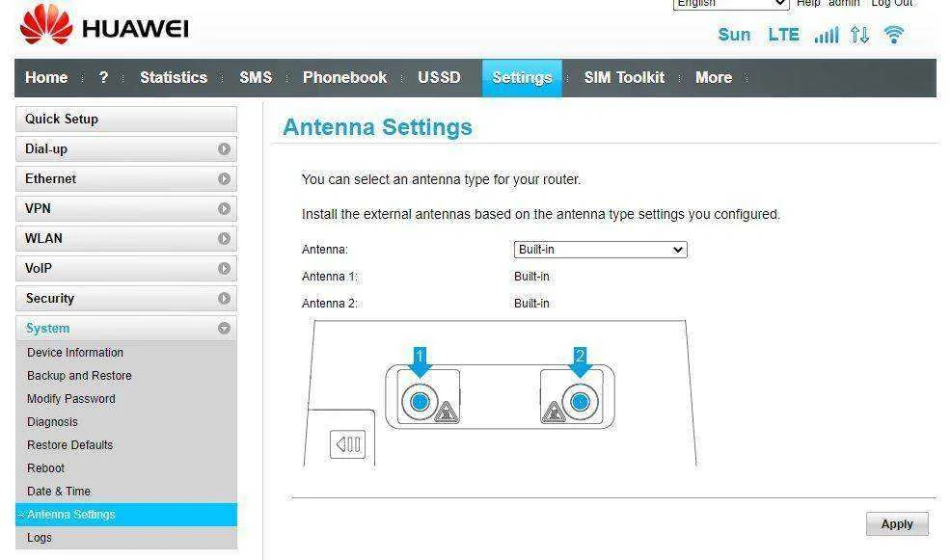
Task: Click the slide cover icon in the diagram
Action: 347,444
